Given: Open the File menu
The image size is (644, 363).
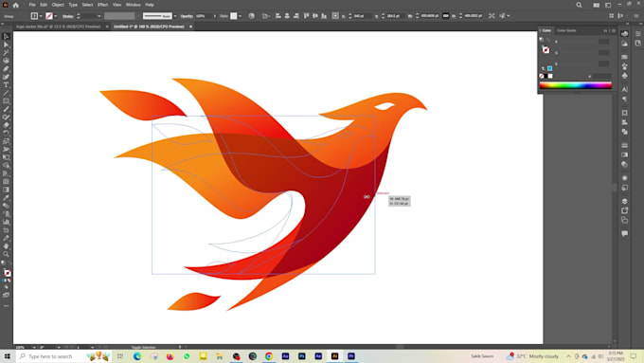Looking at the screenshot, I should (32, 5).
